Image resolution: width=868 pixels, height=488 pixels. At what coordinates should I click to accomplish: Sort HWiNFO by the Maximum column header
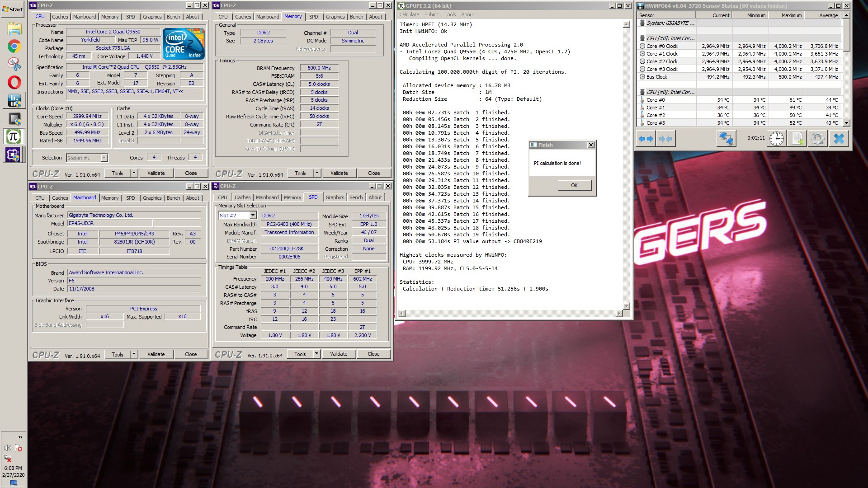[786, 15]
